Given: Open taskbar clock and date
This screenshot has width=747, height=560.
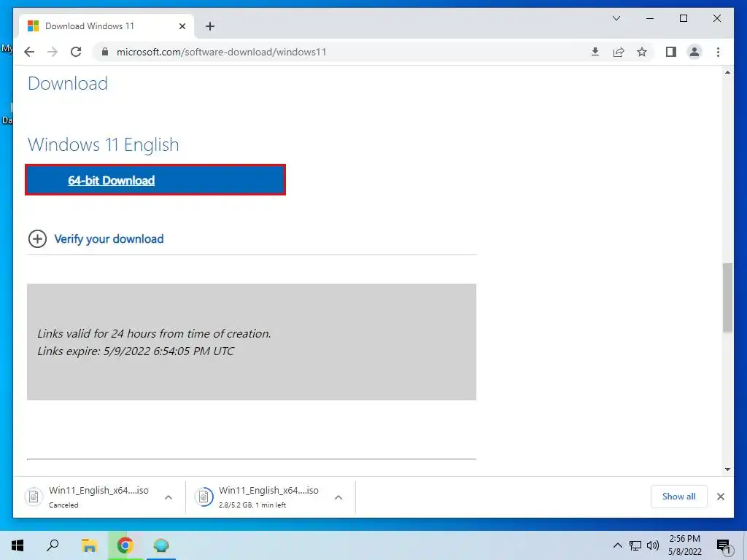Looking at the screenshot, I should point(684,545).
